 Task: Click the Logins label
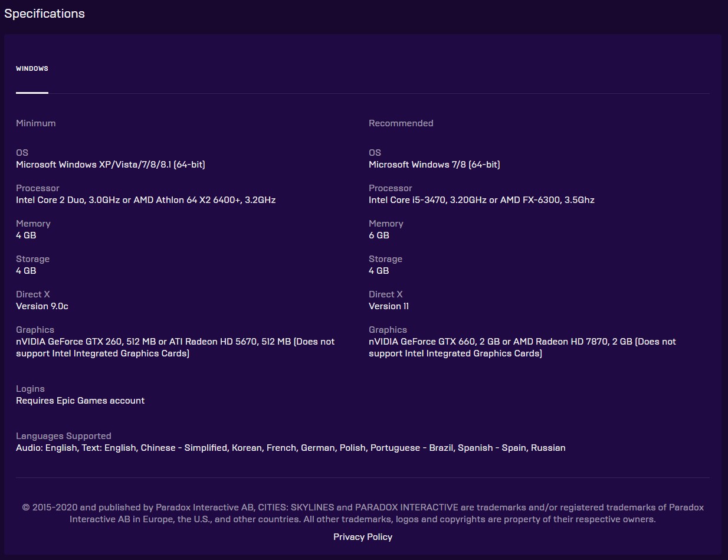tap(30, 389)
